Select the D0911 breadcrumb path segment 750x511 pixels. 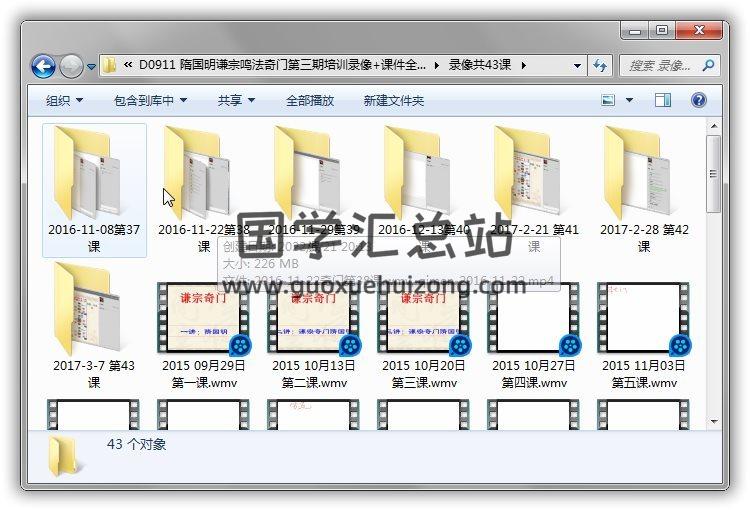coord(282,65)
